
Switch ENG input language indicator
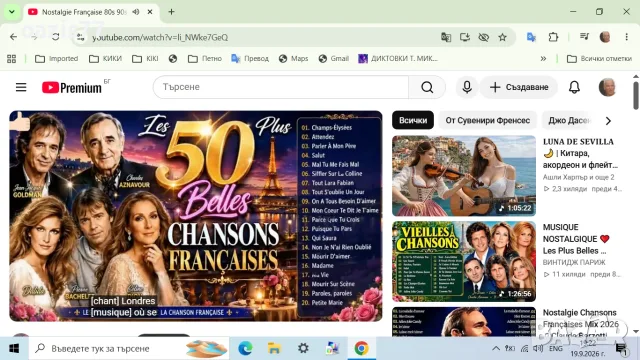click(556, 348)
